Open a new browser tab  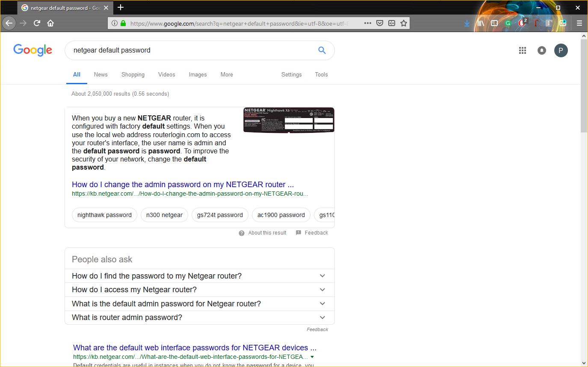pyautogui.click(x=121, y=7)
